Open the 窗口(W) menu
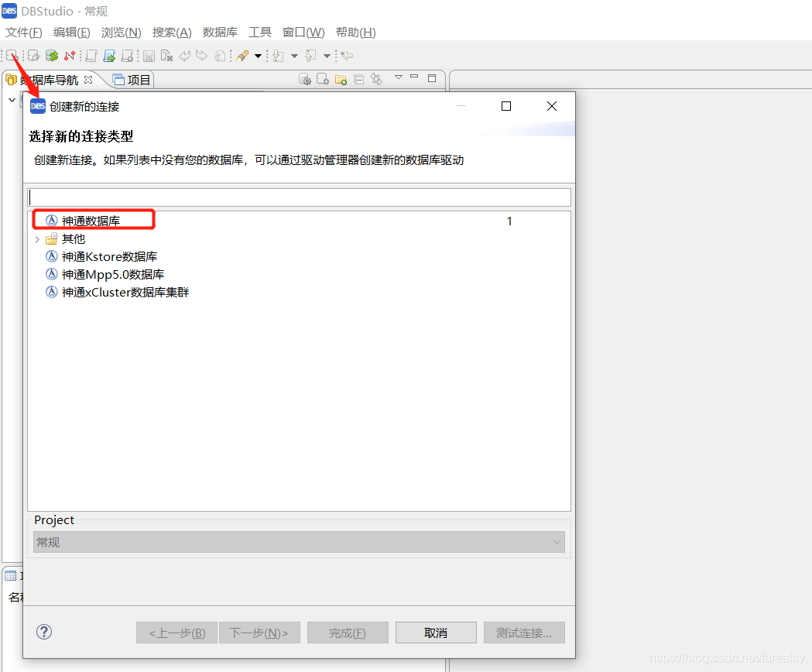 (x=303, y=32)
